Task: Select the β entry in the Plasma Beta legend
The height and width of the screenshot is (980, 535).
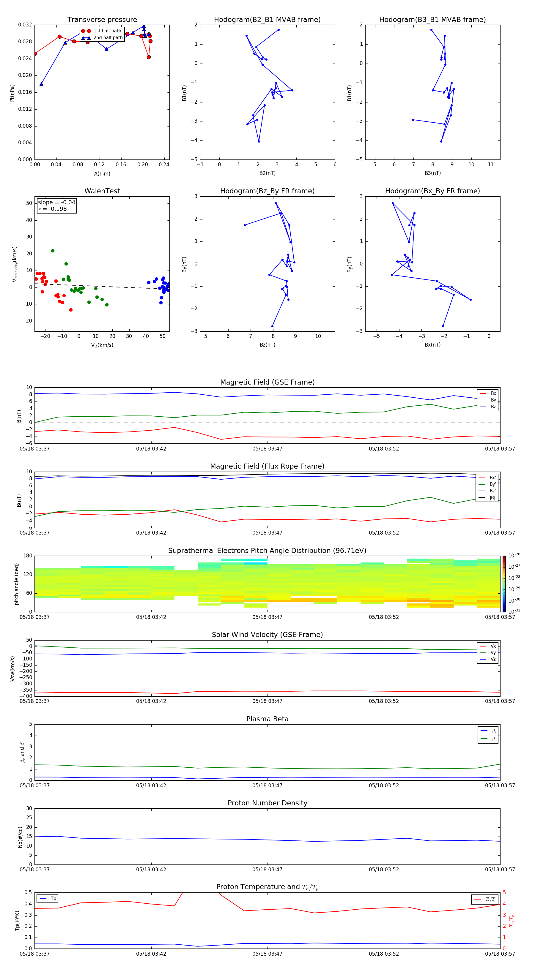Action: (488, 739)
